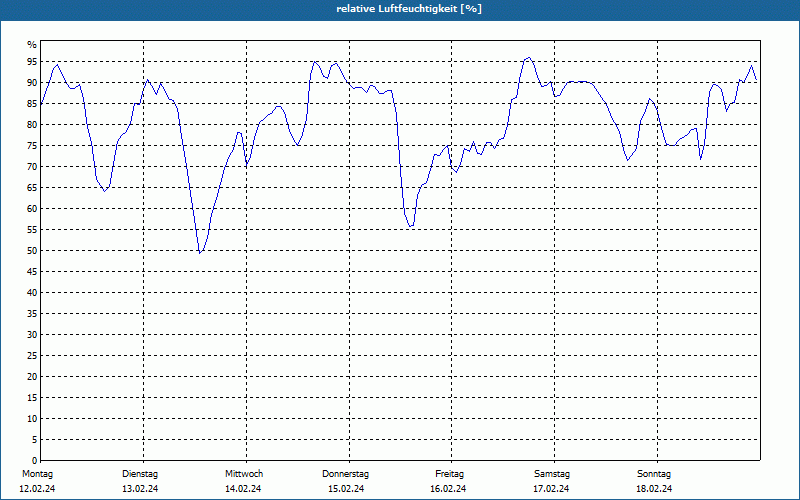Click the 'Samstag' day label
This screenshot has height=500, width=800.
click(552, 474)
